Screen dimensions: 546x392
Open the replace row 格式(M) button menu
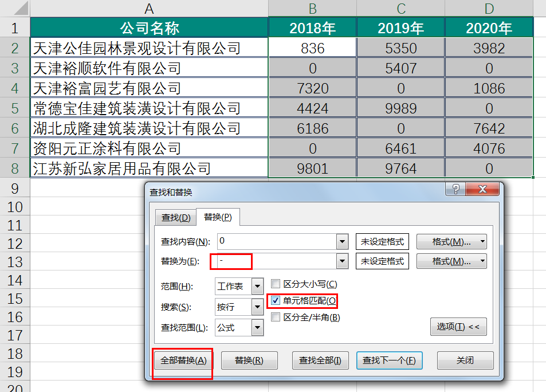click(451, 261)
